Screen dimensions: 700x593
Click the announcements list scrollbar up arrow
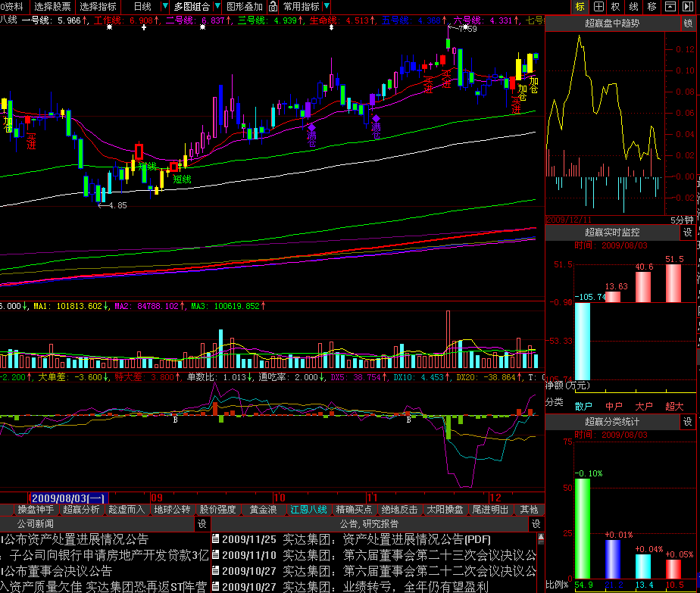pos(541,537)
